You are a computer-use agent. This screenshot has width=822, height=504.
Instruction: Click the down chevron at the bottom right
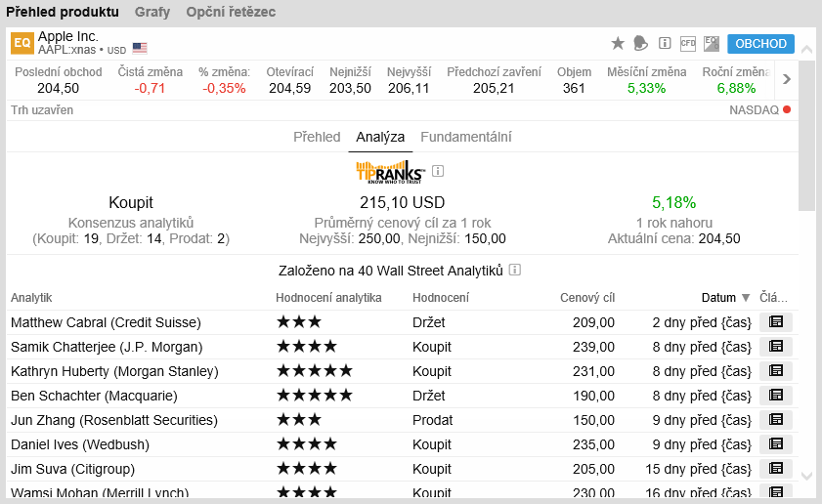[x=806, y=476]
